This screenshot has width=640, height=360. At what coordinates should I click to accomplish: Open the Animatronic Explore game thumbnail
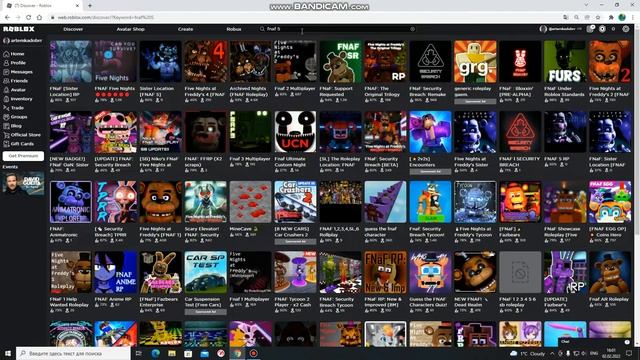click(x=71, y=202)
